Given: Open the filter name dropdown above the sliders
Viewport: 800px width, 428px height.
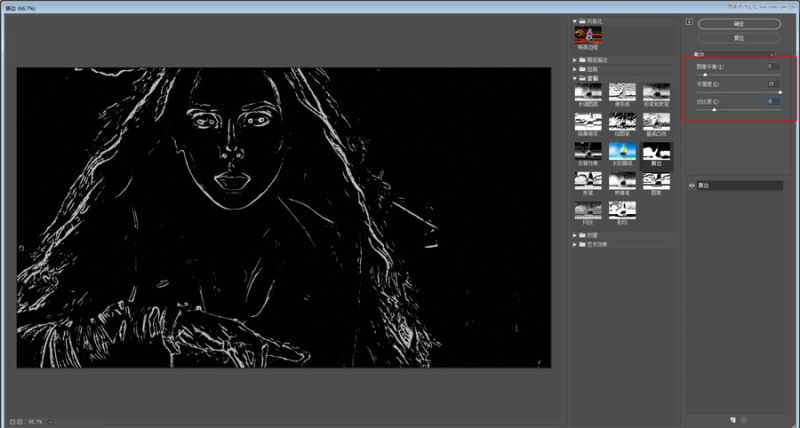Looking at the screenshot, I should coord(734,54).
